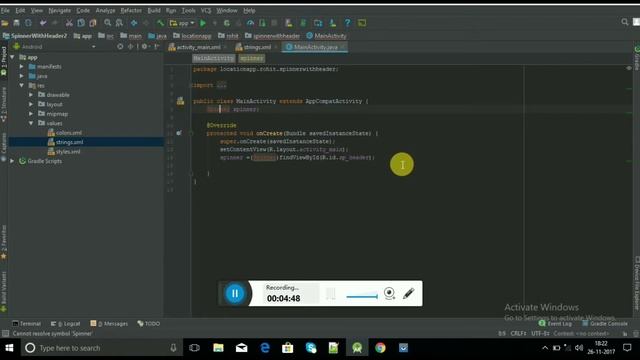Click the Copy toolbar icon
The width and height of the screenshot is (640, 360).
(81, 23)
